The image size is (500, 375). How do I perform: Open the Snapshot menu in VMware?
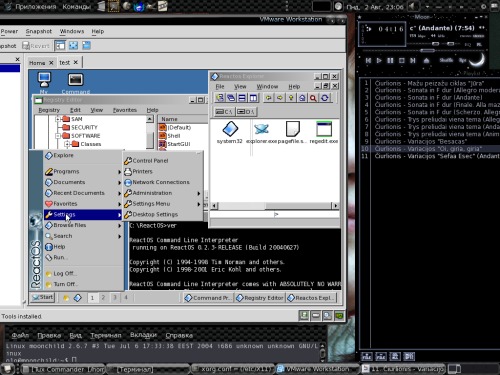click(x=39, y=31)
